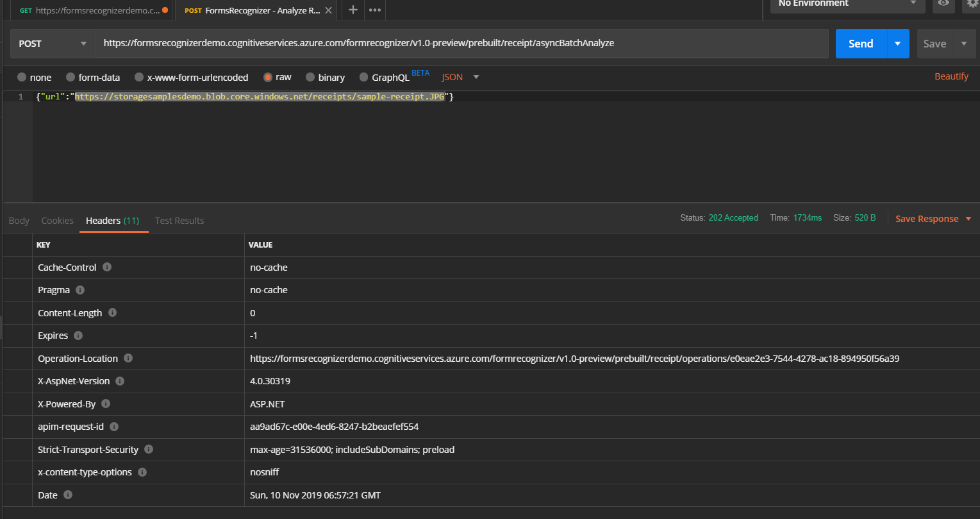Click the 520 B response size

click(x=865, y=218)
